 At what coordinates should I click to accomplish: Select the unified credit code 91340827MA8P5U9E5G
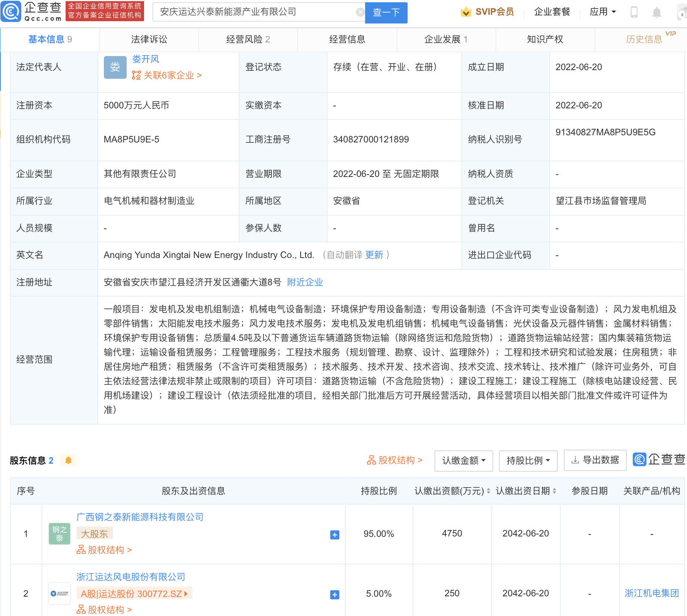[605, 132]
